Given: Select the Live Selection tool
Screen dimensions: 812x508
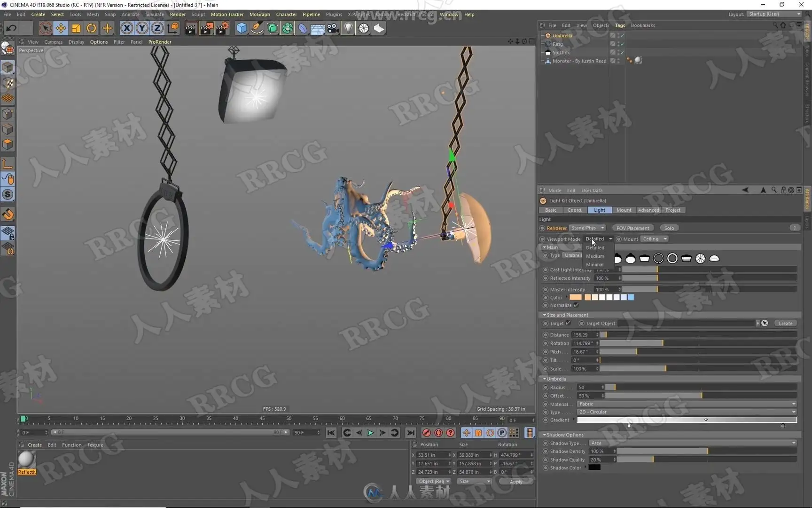Looking at the screenshot, I should (45, 28).
